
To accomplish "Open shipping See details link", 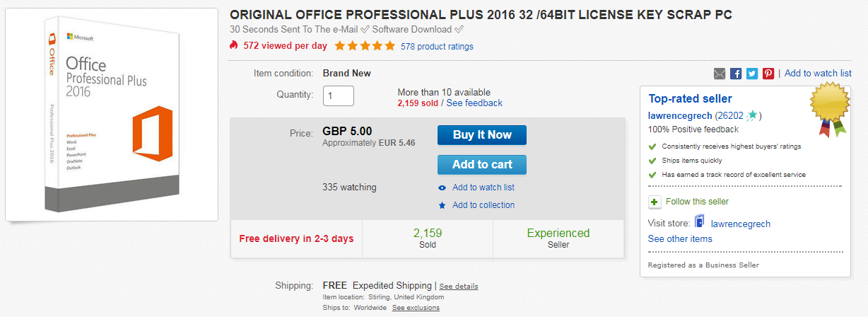I will coord(459,287).
